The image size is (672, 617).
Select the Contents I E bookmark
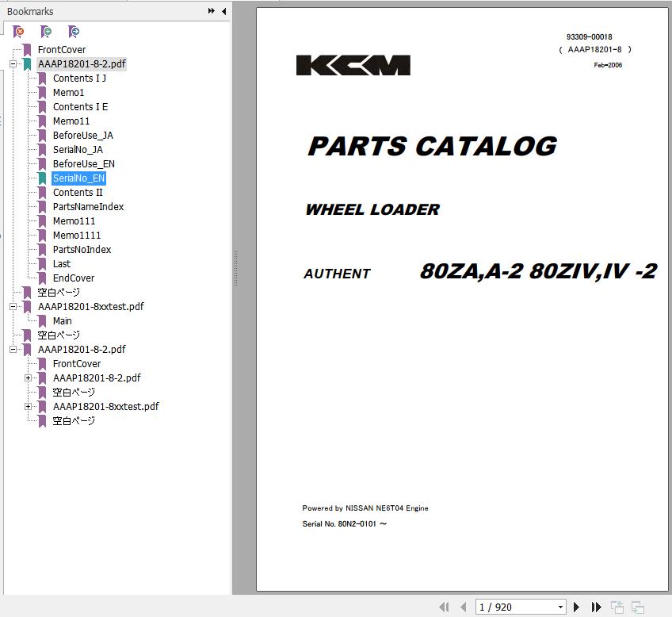[80, 107]
